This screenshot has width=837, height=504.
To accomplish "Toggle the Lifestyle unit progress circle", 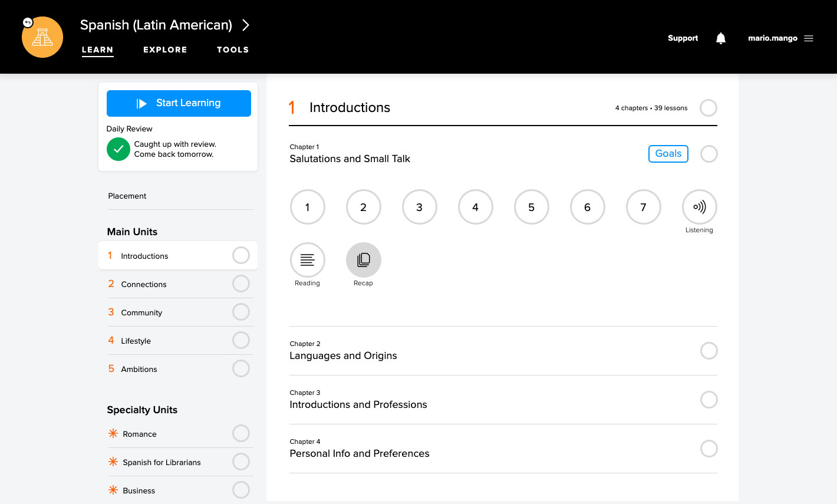I will pyautogui.click(x=240, y=341).
